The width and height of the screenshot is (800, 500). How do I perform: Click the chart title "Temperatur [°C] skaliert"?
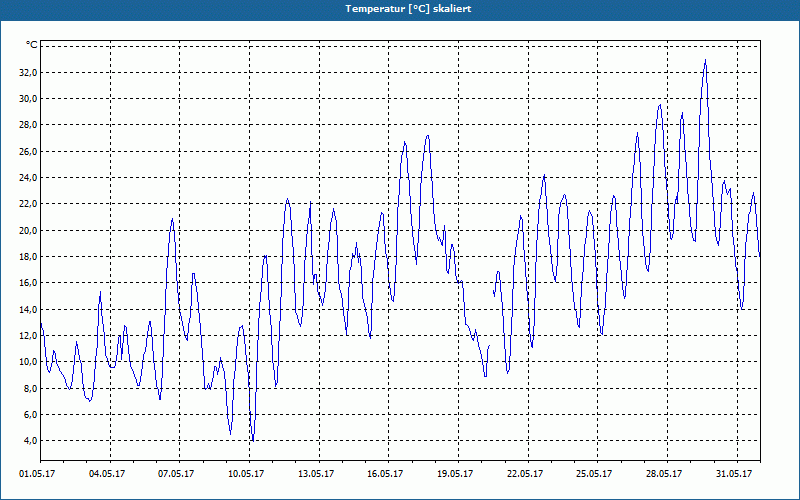click(408, 9)
